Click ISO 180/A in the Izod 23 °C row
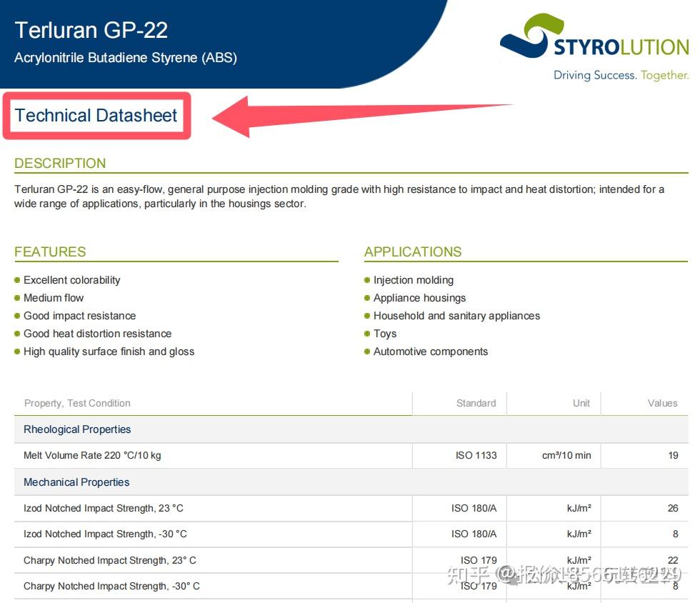Image resolution: width=700 pixels, height=603 pixels. pos(474,508)
